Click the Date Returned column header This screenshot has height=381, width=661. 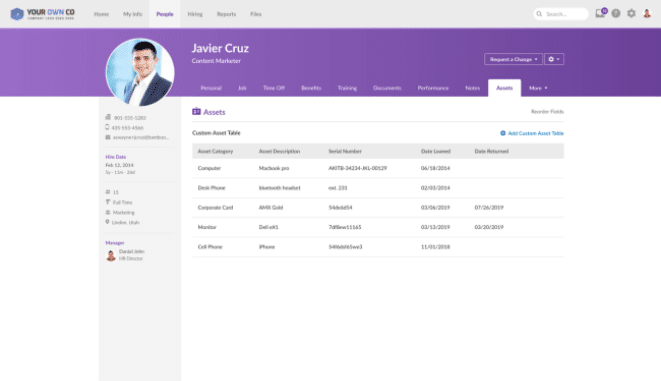tap(491, 151)
